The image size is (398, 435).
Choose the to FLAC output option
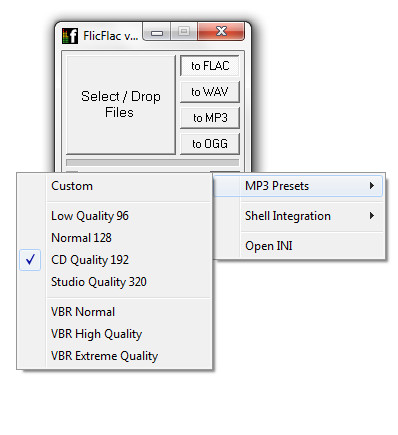pos(210,66)
